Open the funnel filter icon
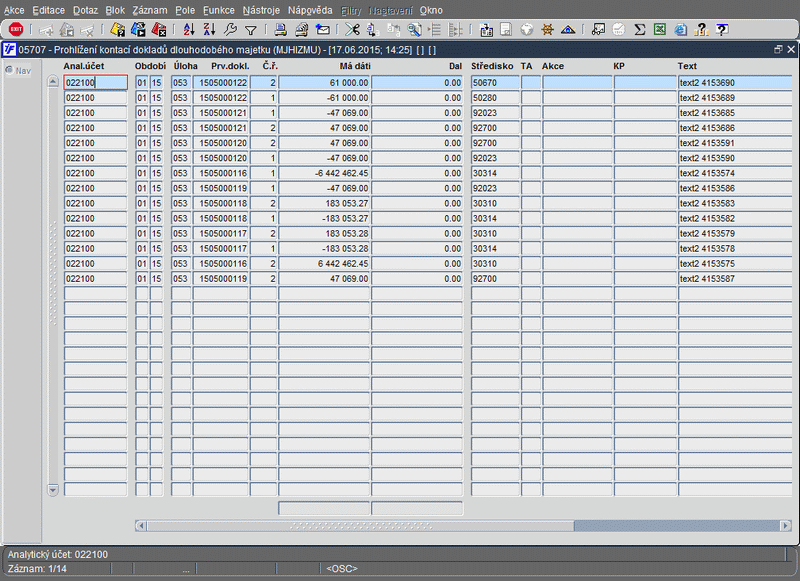Image resolution: width=800 pixels, height=581 pixels. (251, 31)
